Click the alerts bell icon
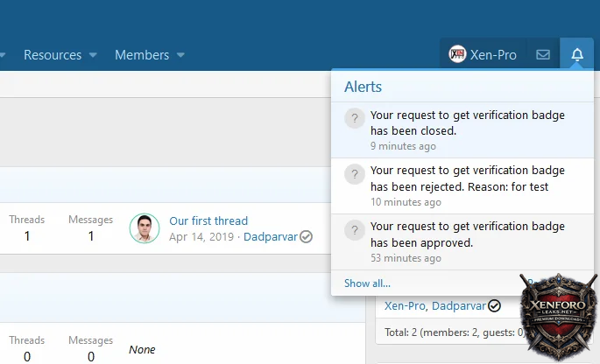 tap(576, 54)
